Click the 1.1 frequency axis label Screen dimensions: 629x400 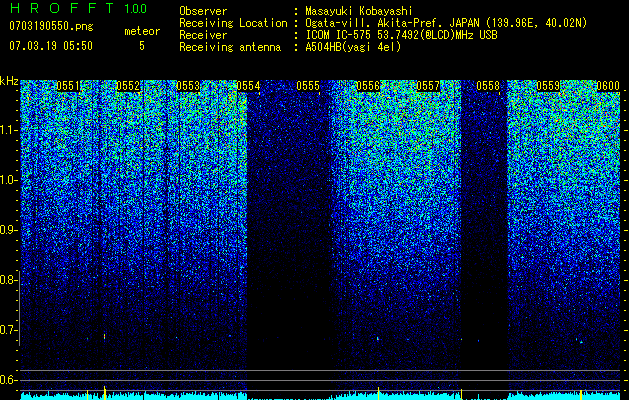pos(7,130)
